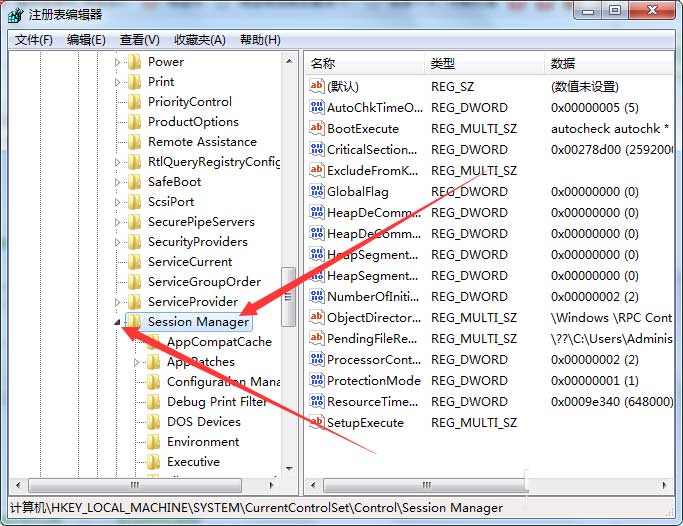Select the Debug Print Filter key

click(x=217, y=402)
